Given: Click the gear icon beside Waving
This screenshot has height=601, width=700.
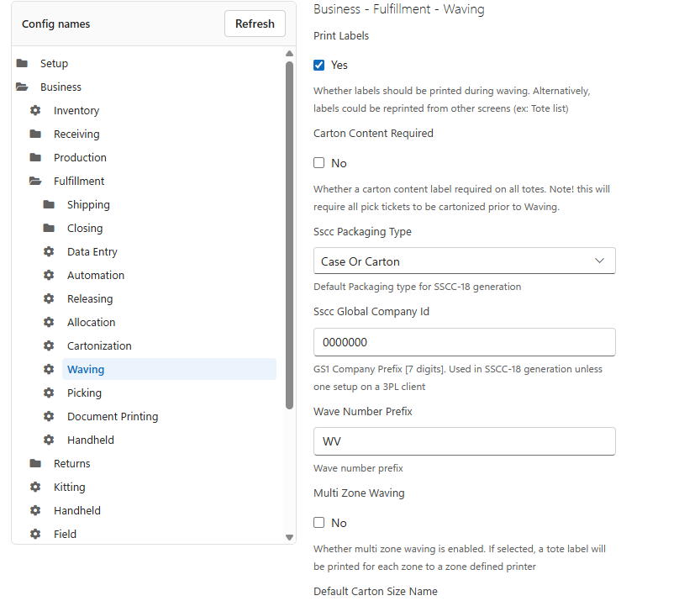Looking at the screenshot, I should (49, 369).
